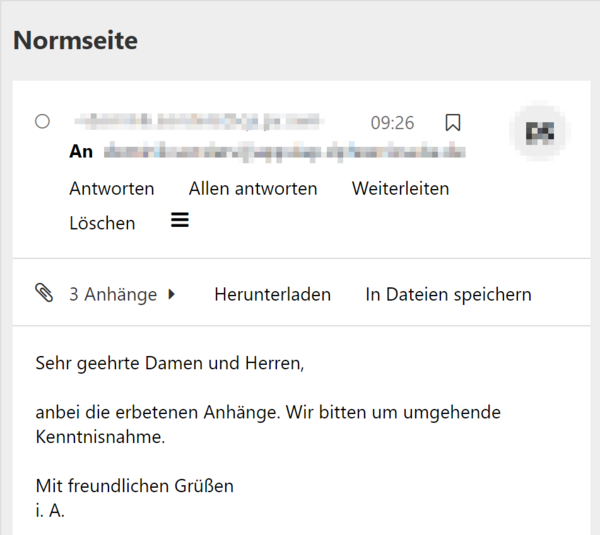Open the hamburger more-actions menu
The width and height of the screenshot is (600, 535).
pos(179,220)
